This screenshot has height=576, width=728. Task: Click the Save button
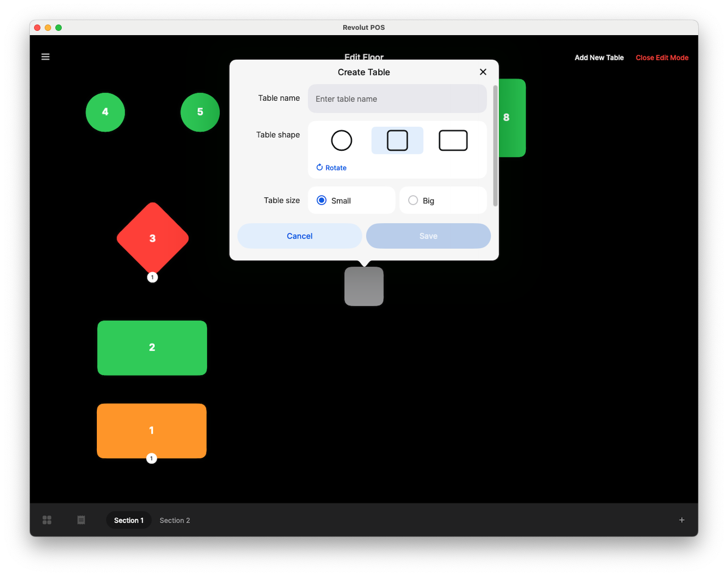[x=428, y=236]
